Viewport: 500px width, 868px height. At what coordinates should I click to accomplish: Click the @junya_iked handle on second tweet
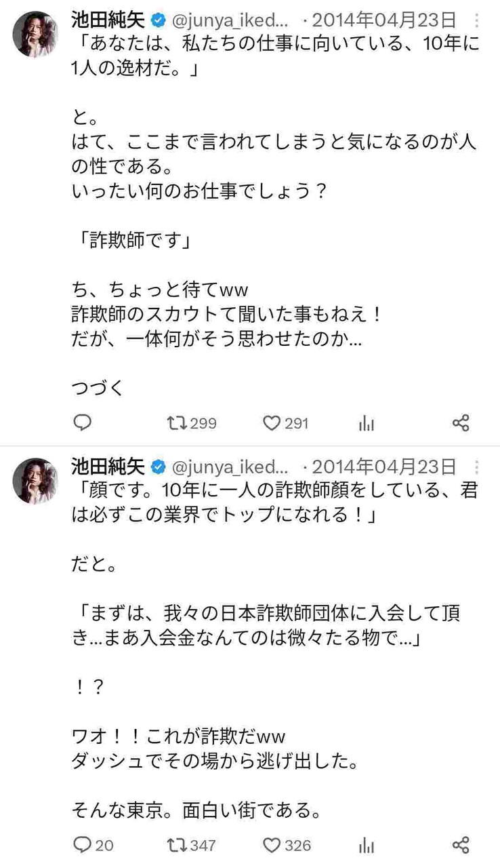coord(231,467)
